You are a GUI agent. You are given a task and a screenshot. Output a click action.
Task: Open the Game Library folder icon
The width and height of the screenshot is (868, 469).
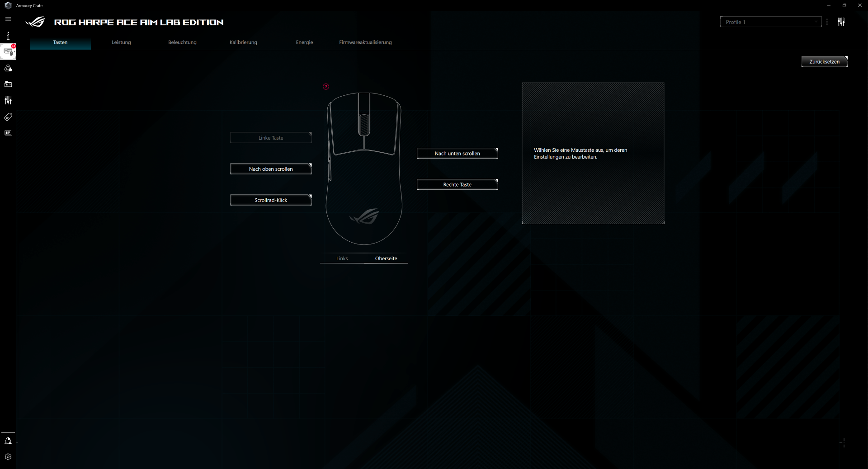(8, 84)
